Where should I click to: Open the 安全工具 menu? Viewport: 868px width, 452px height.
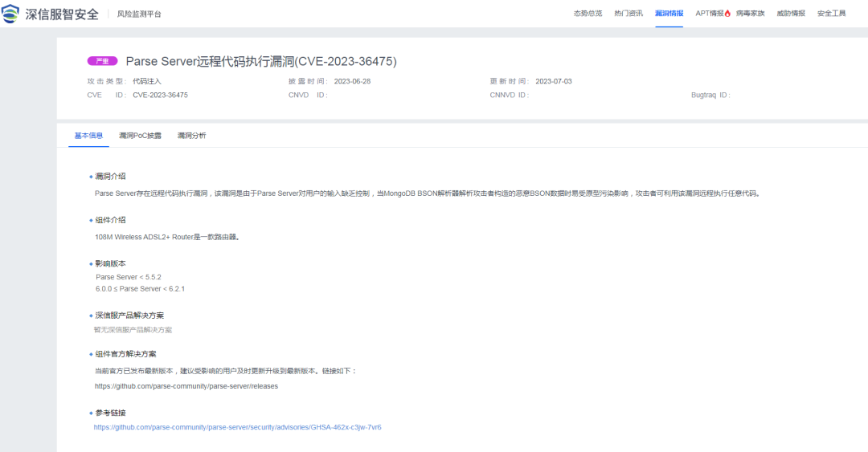coord(832,14)
